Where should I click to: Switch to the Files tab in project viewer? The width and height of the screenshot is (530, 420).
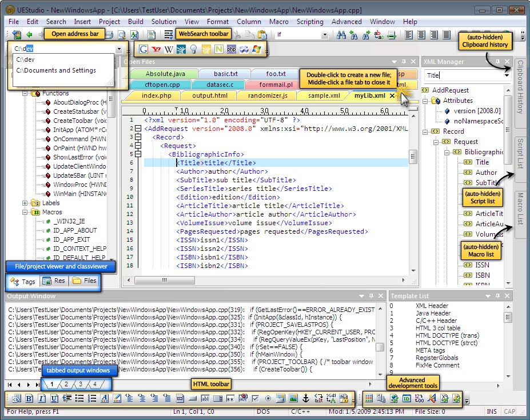tap(85, 281)
